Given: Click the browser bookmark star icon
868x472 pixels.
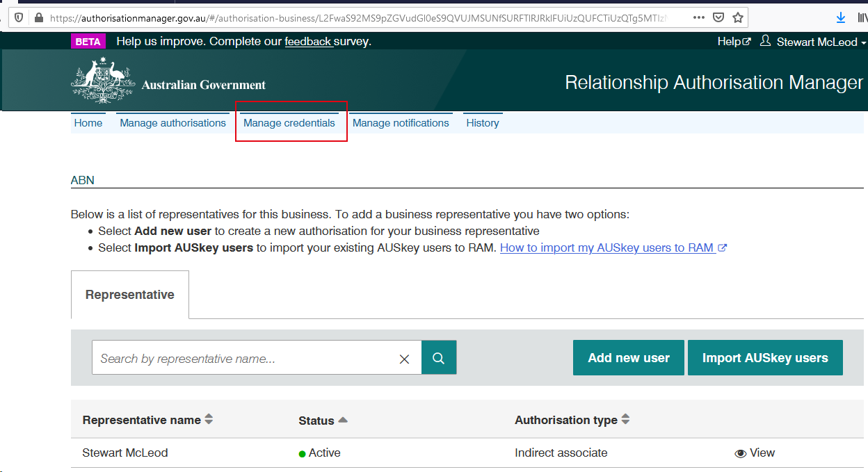Looking at the screenshot, I should [x=738, y=17].
